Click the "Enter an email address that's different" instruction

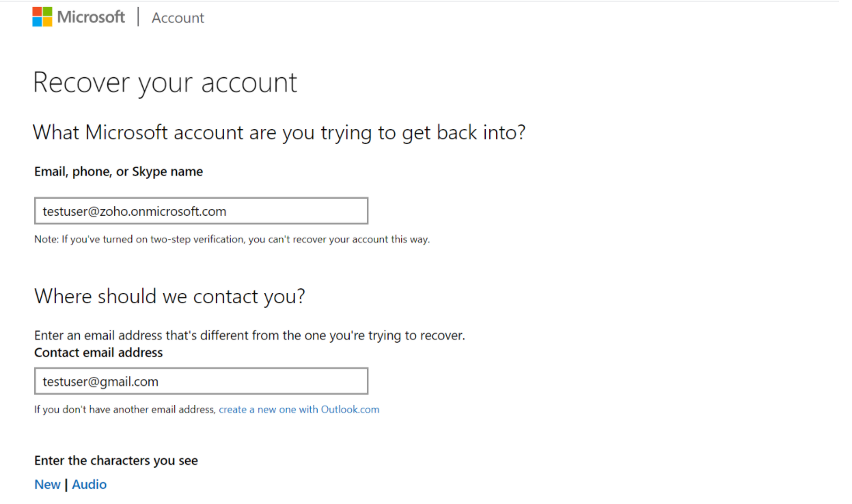pos(249,335)
